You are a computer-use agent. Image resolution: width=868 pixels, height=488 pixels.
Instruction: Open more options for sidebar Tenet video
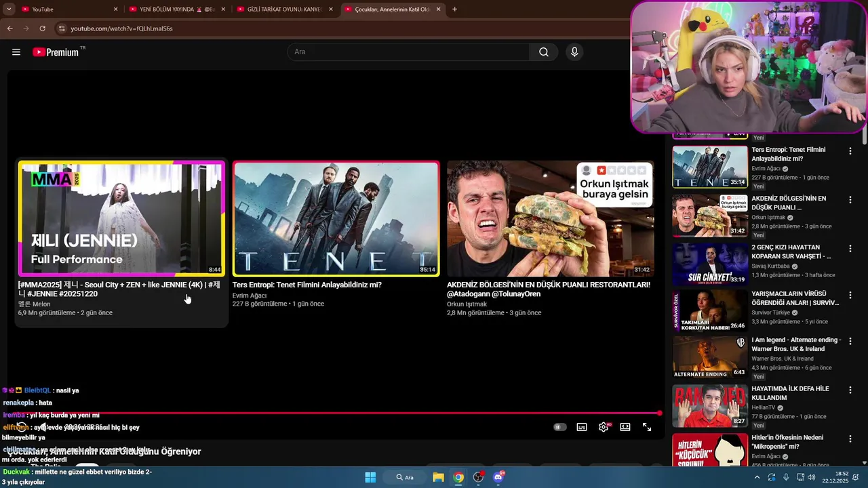850,151
